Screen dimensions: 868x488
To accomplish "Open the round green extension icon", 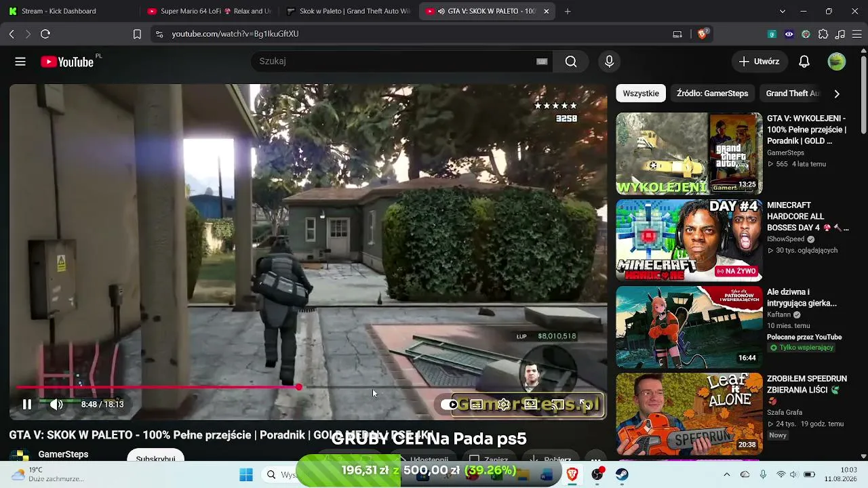I will [806, 34].
